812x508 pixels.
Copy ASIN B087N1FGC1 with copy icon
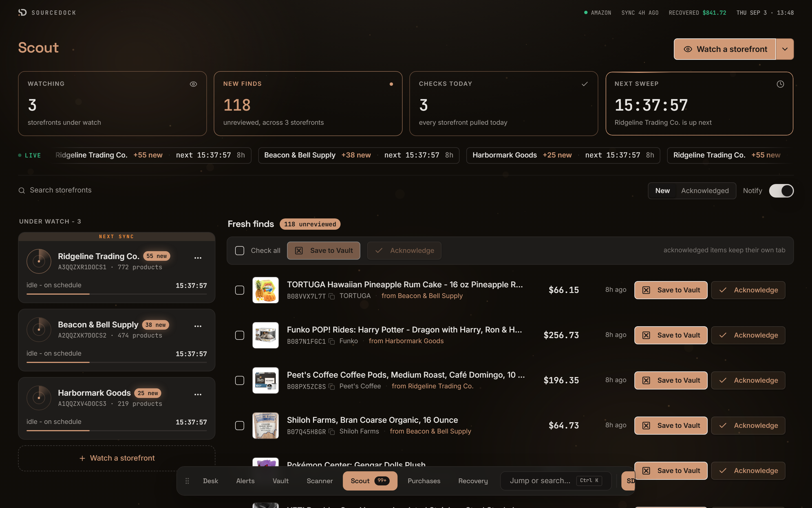pos(332,341)
